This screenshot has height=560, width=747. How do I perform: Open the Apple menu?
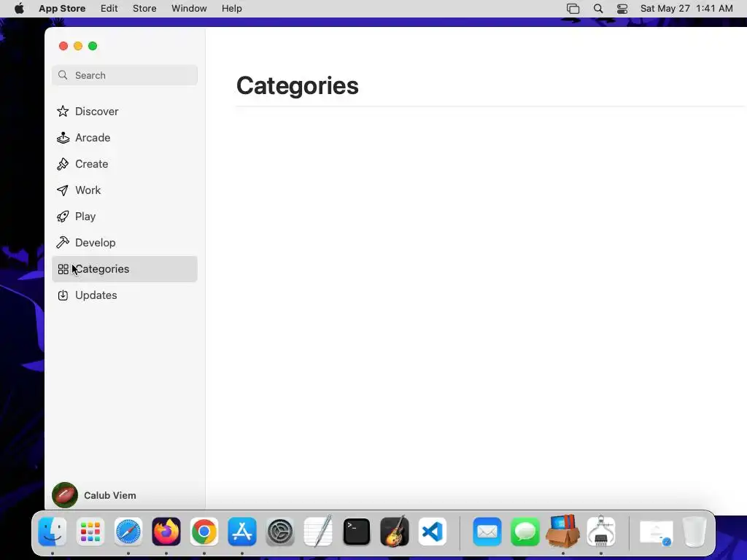(19, 9)
